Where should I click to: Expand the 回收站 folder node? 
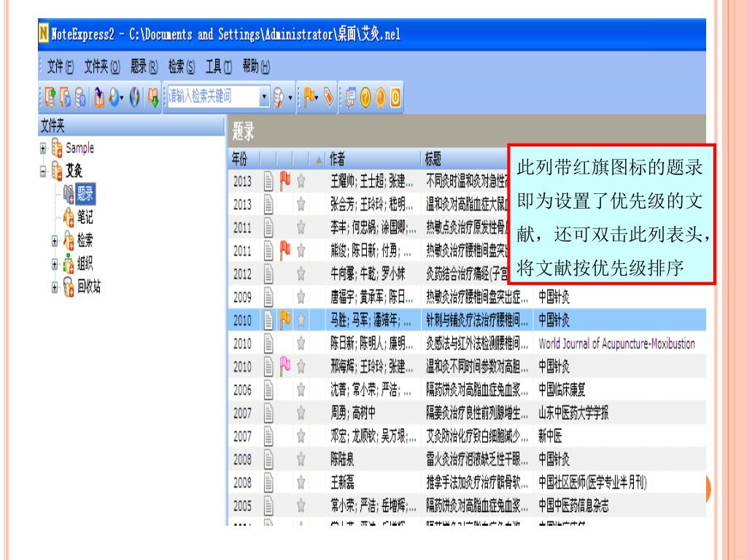click(55, 287)
